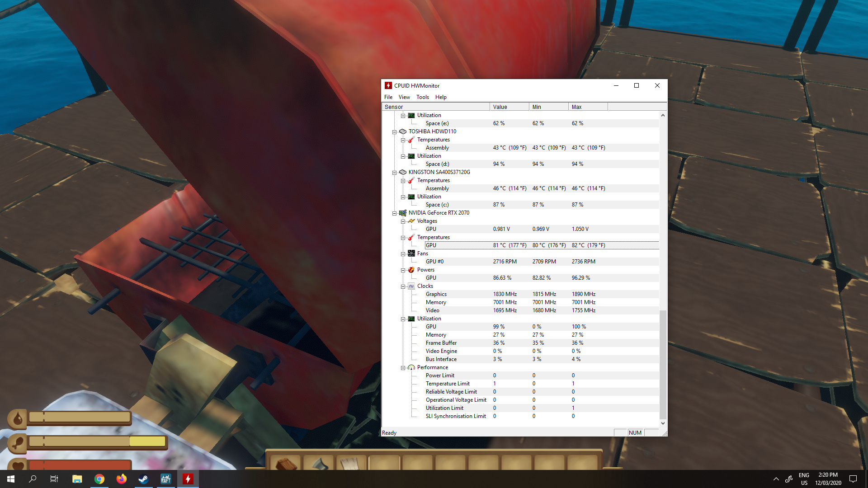This screenshot has width=868, height=488.
Task: Click the Sensor column header
Action: 436,107
